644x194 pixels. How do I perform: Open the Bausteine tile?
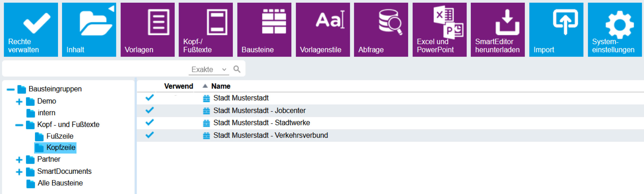click(x=264, y=30)
